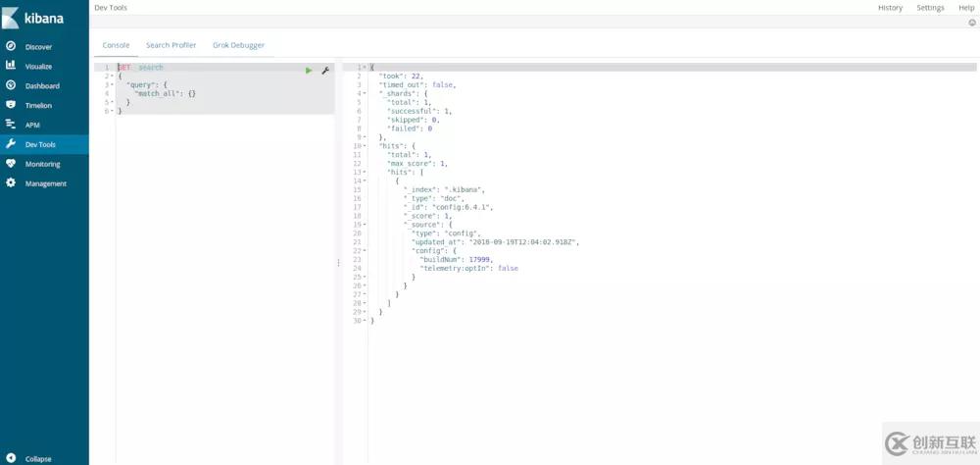The width and height of the screenshot is (980, 465).
Task: Open the Discover compass icon
Action: pos(11,46)
